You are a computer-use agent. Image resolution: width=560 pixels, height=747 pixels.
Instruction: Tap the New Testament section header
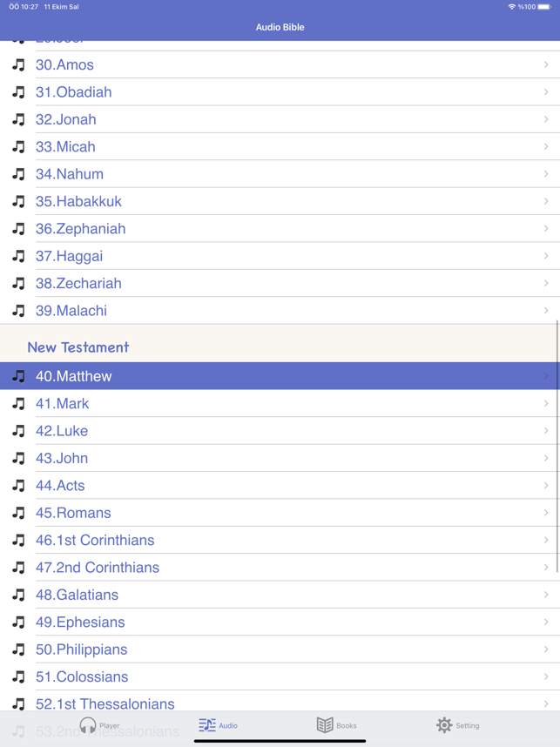78,347
